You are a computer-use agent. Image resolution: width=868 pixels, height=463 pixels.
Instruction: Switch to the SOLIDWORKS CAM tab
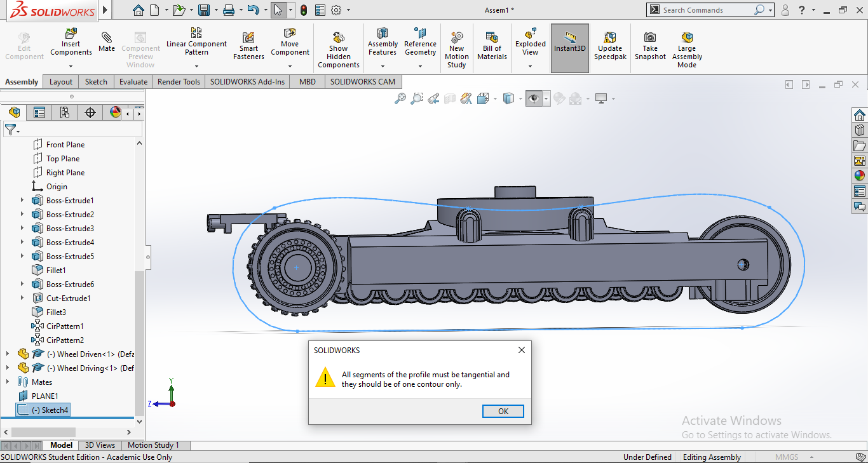(x=363, y=81)
